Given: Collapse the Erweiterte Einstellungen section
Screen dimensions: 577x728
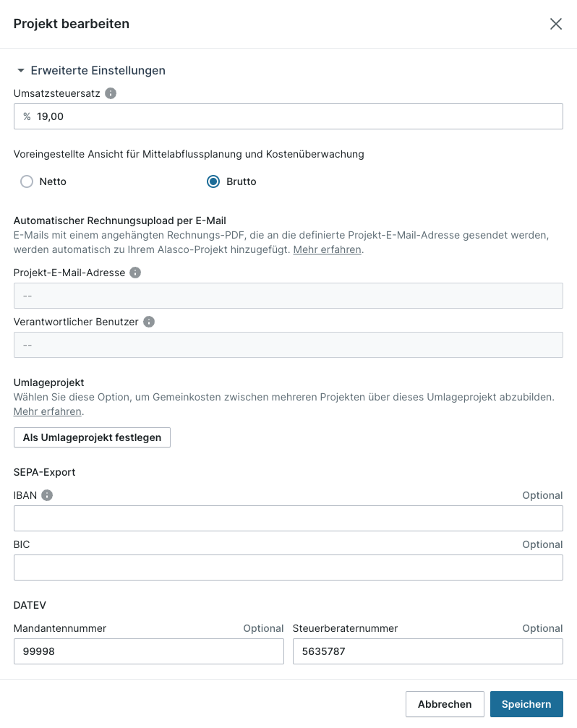Looking at the screenshot, I should (21, 71).
